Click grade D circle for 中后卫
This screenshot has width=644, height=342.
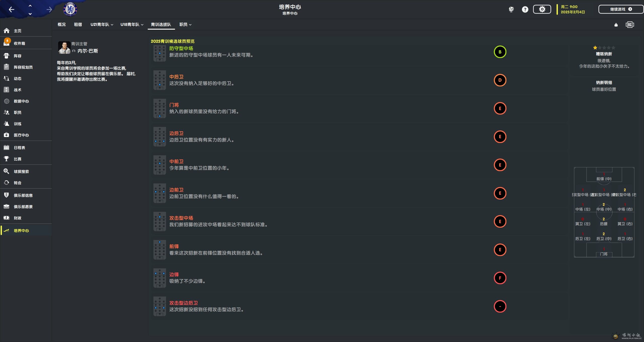point(500,80)
